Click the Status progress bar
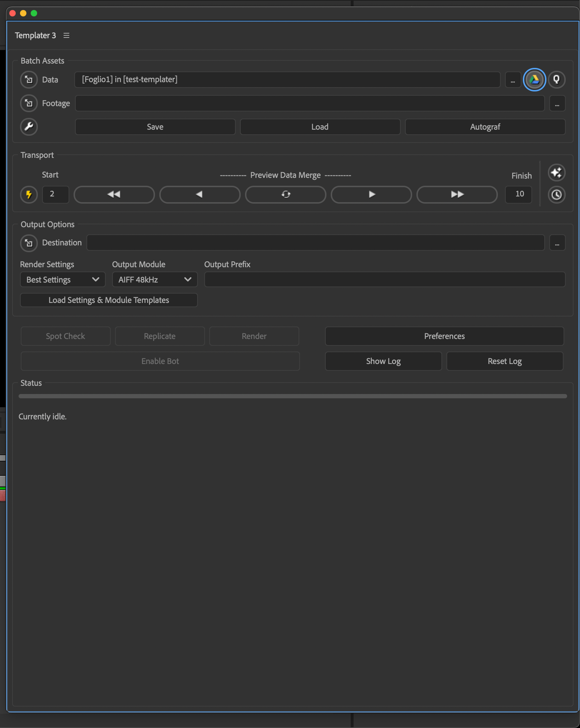The width and height of the screenshot is (580, 728). click(292, 396)
